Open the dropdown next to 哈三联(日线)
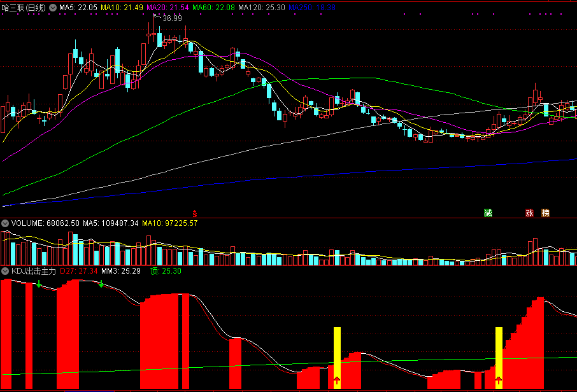577x392 pixels. pos(53,8)
